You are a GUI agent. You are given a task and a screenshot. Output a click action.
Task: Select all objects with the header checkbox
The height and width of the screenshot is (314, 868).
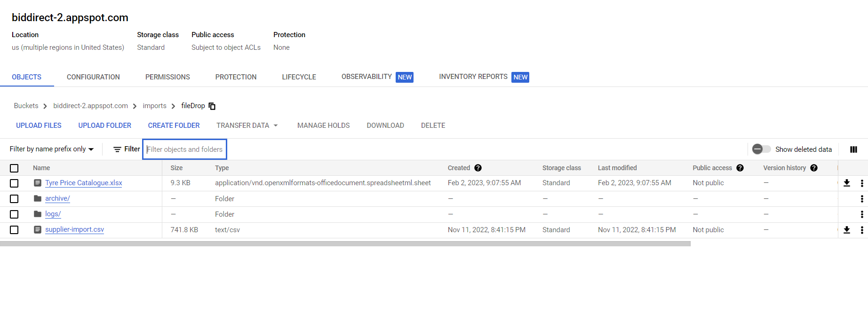[x=14, y=168]
